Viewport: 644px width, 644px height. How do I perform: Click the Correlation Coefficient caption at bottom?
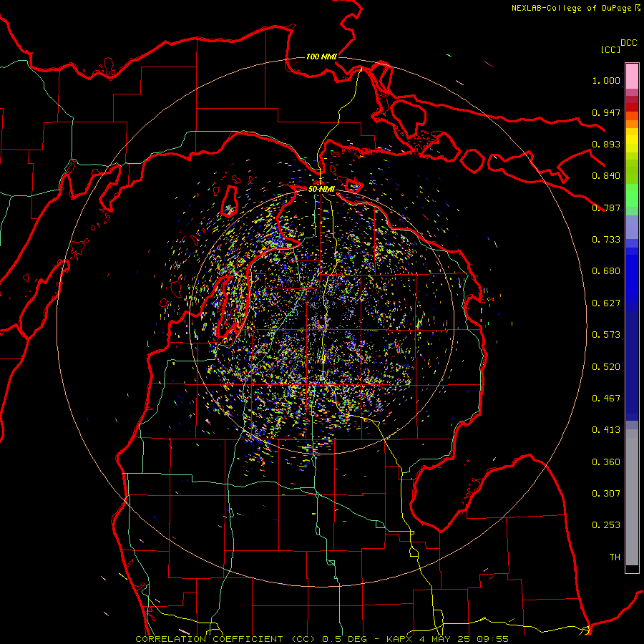(x=322, y=639)
